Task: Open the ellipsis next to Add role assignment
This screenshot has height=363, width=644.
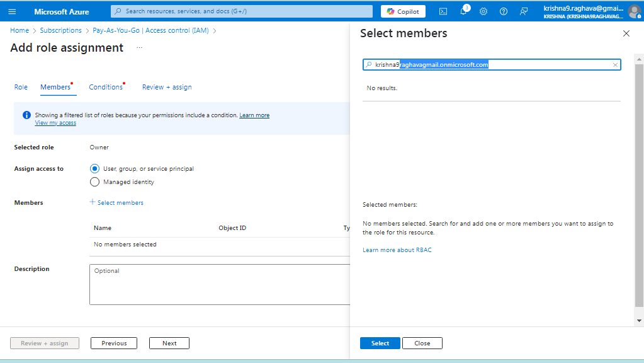Action: tap(139, 48)
